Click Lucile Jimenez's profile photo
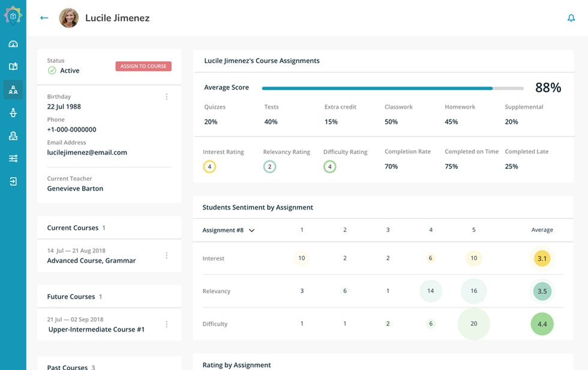 coord(68,18)
